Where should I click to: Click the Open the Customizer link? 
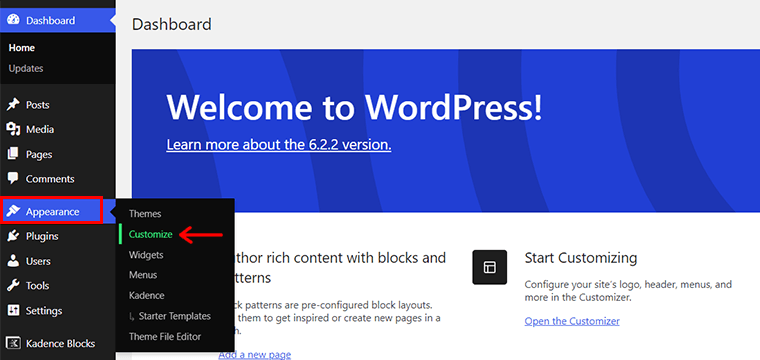(572, 321)
